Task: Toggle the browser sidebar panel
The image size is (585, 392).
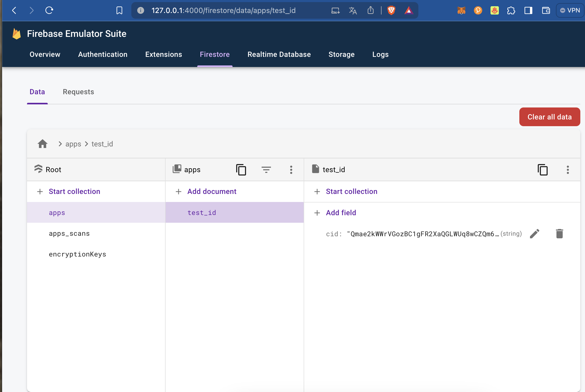Action: pyautogui.click(x=528, y=10)
